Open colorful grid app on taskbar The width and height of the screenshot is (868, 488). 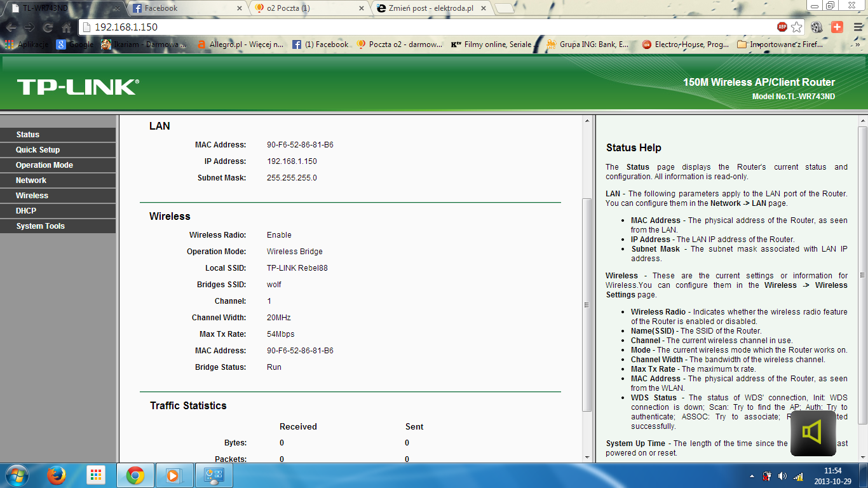(x=96, y=475)
